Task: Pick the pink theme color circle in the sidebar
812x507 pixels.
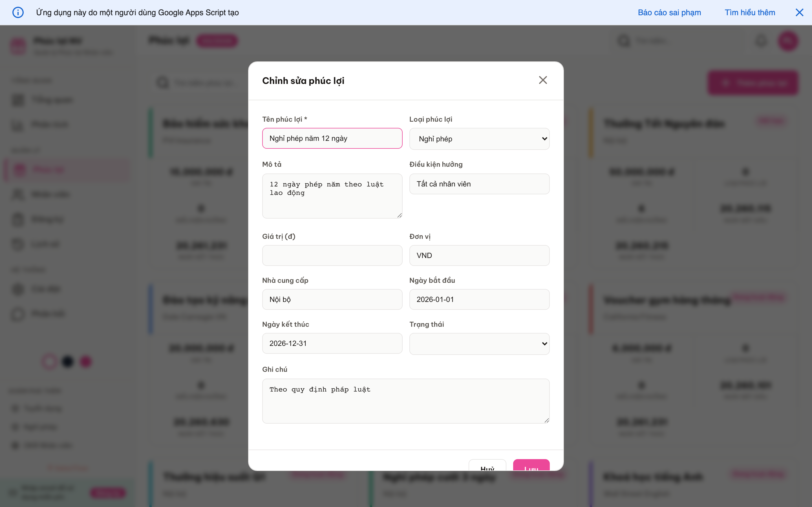Action: pyautogui.click(x=85, y=361)
